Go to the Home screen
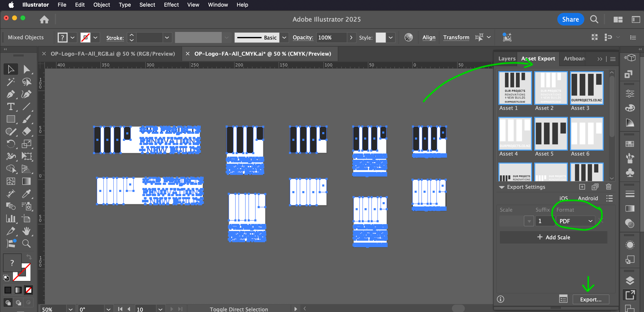The width and height of the screenshot is (644, 312). [x=44, y=20]
